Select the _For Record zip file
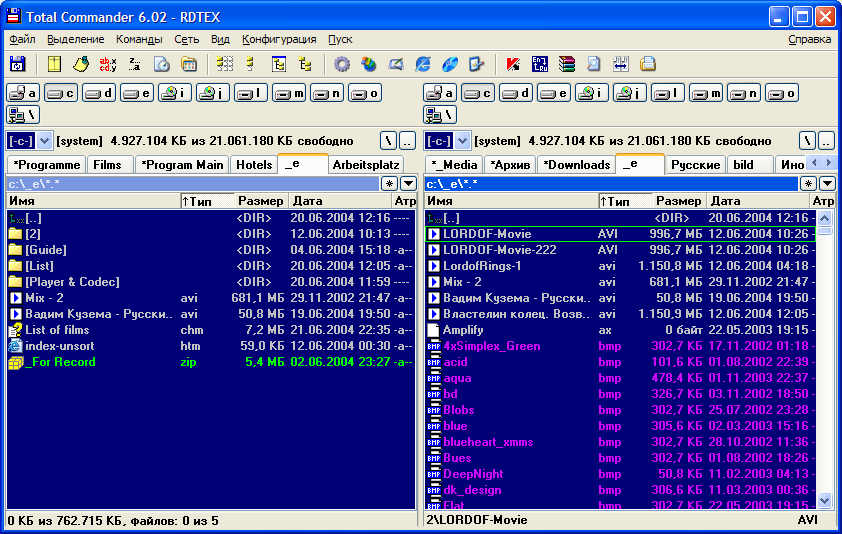This screenshot has width=842, height=534. click(x=210, y=362)
